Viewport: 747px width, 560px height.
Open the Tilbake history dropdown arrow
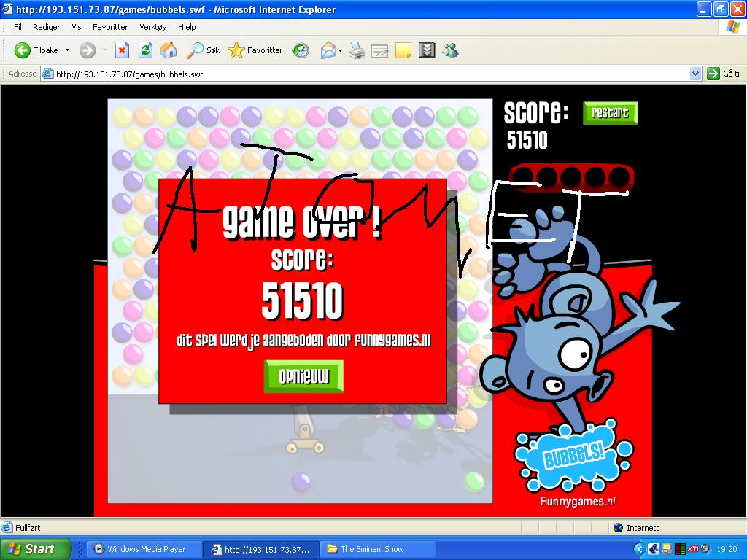point(67,50)
